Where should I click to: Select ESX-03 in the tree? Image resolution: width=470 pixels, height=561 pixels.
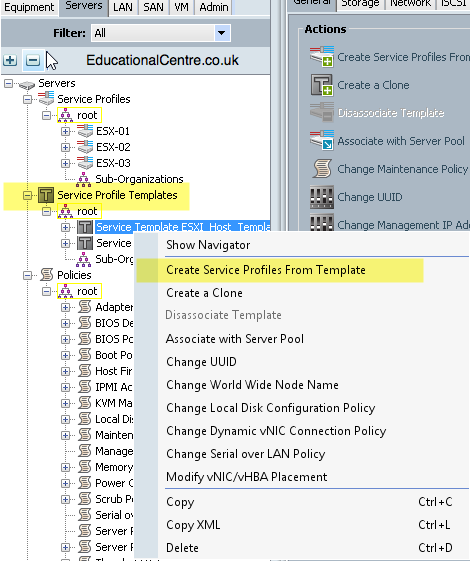click(113, 163)
